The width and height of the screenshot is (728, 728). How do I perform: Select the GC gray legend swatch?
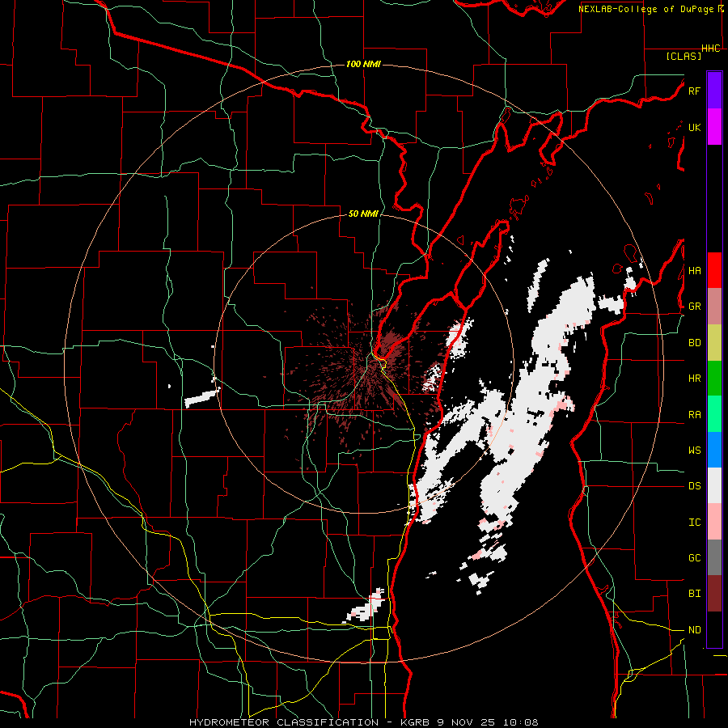714,557
